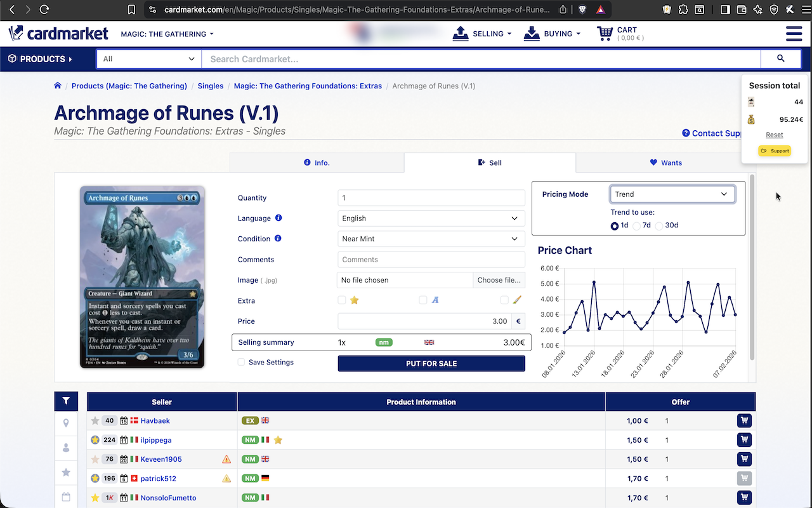The image size is (812, 508).
Task: Switch to the Info. tab
Action: tap(316, 163)
